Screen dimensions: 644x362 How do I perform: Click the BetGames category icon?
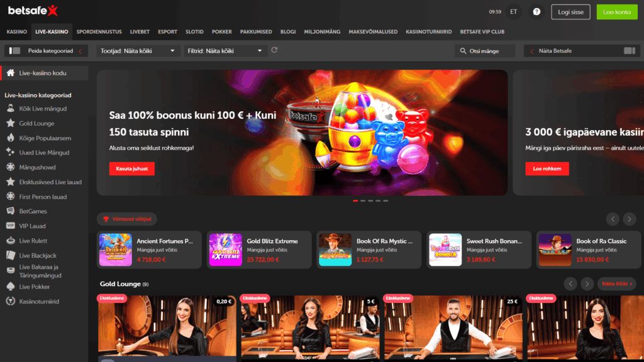(10, 212)
